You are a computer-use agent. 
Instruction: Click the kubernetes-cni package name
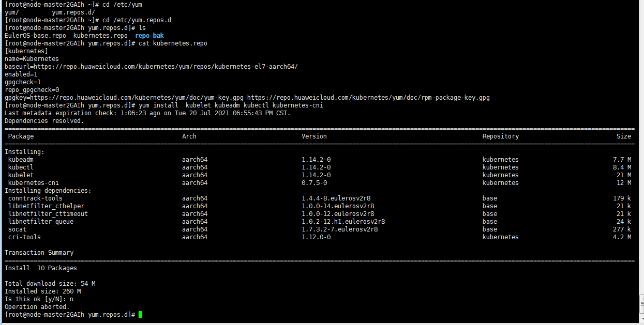34,183
